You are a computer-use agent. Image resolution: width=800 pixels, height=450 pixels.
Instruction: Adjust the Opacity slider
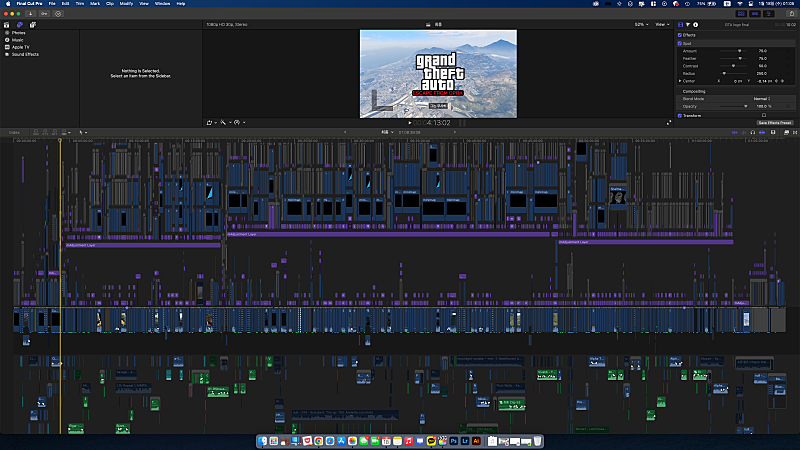point(745,105)
